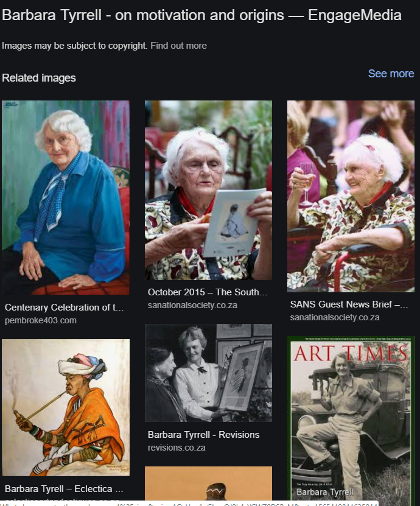Image resolution: width=420 pixels, height=506 pixels.
Task: Open the partially visible orange thumbnail at the bottom
Action: (208, 483)
